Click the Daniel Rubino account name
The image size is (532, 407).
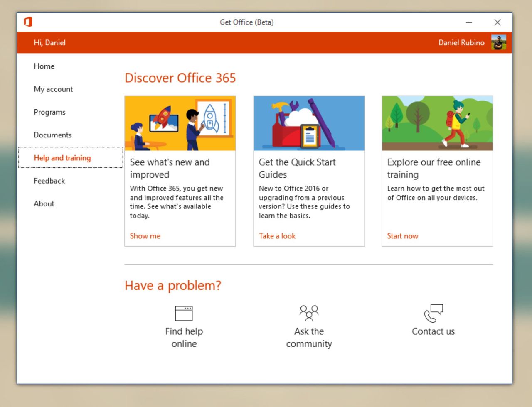pos(461,42)
